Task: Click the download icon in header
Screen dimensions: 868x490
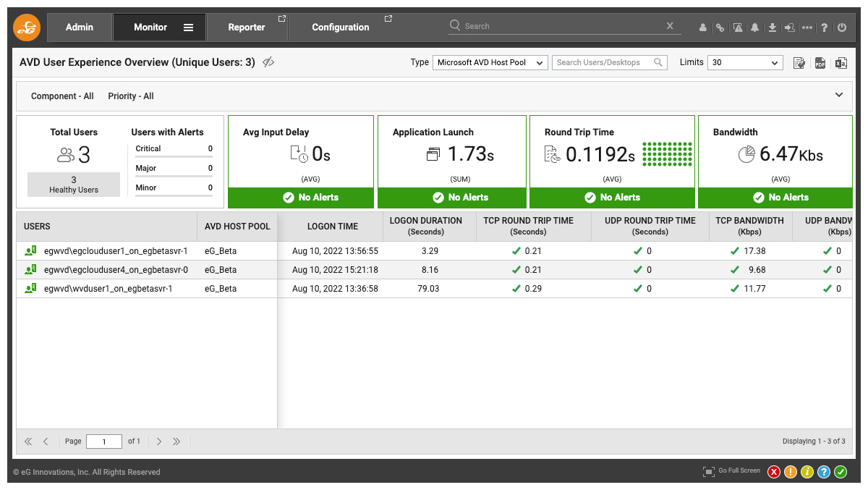Action: pyautogui.click(x=773, y=28)
